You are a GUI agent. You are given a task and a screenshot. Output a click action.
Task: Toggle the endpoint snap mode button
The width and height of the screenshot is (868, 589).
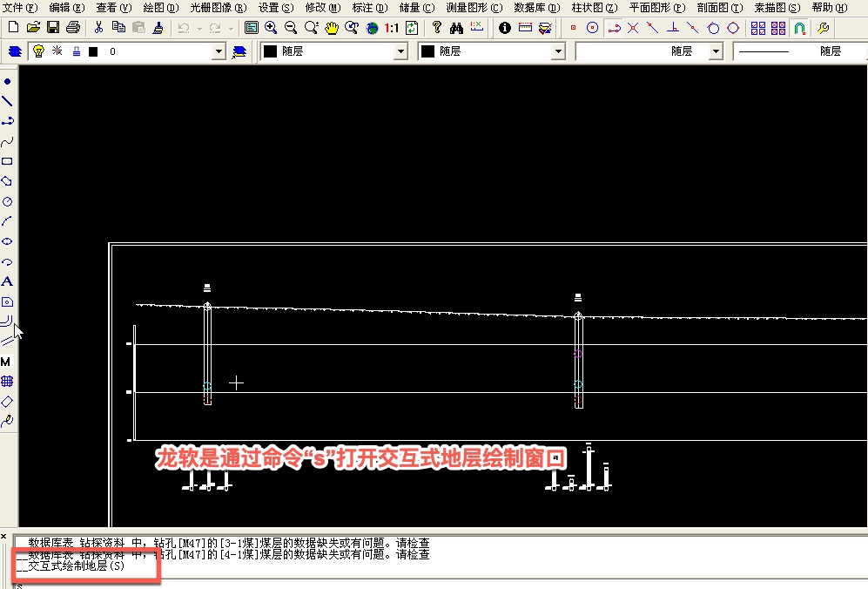572,28
